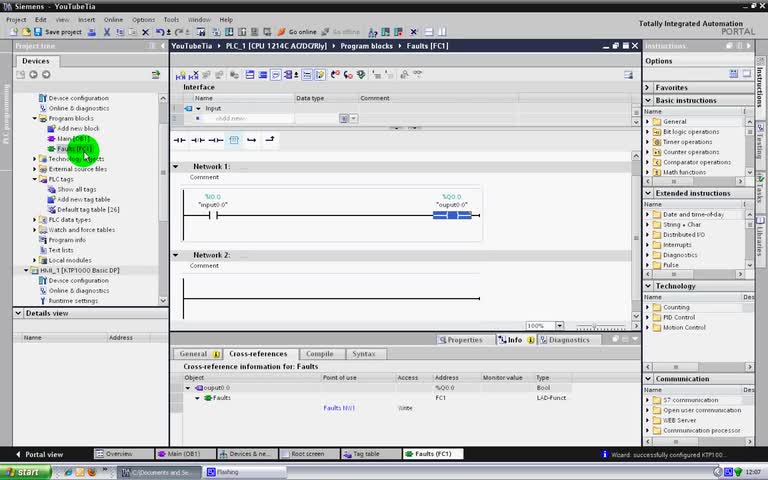The width and height of the screenshot is (768, 480).
Task: Switch to the Compile tab
Action: (x=319, y=354)
